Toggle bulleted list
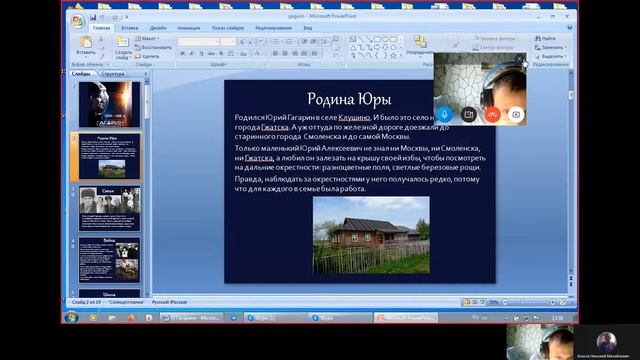 [276, 42]
